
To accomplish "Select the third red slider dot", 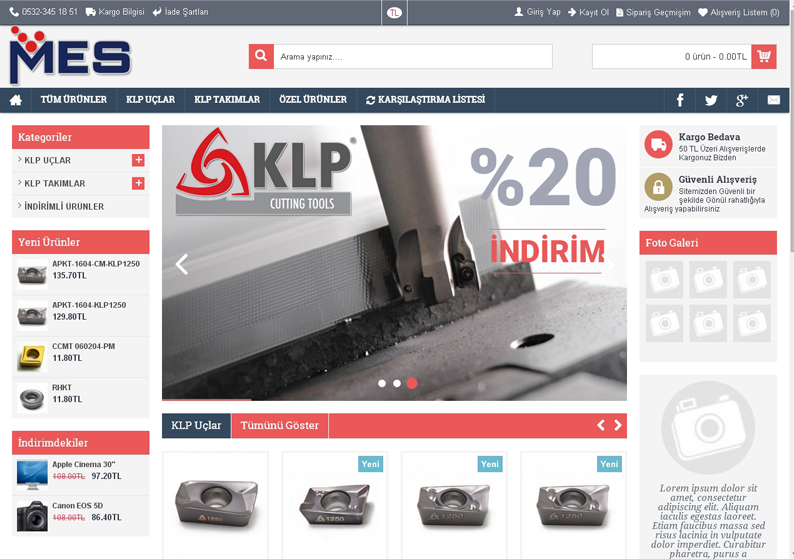I will tap(412, 383).
